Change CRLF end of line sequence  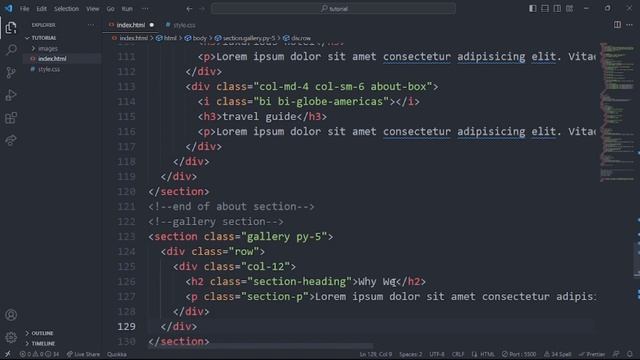tap(458, 354)
